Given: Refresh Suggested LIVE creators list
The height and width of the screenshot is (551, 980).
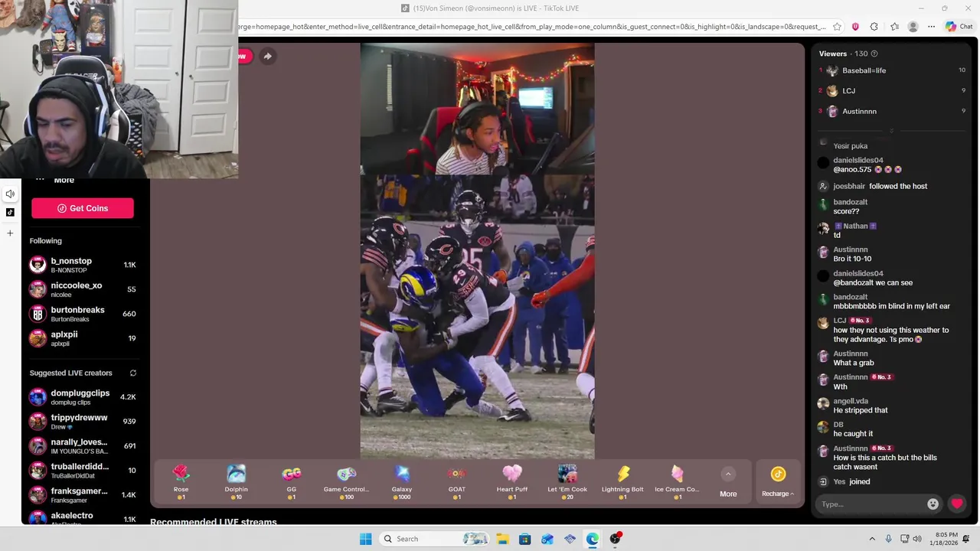Looking at the screenshot, I should click(x=132, y=373).
